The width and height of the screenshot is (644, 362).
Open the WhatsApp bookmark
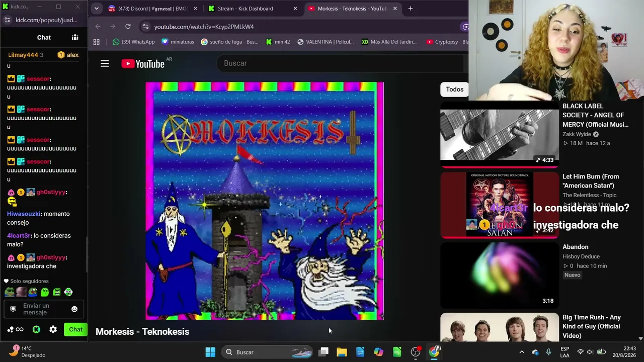pos(133,42)
